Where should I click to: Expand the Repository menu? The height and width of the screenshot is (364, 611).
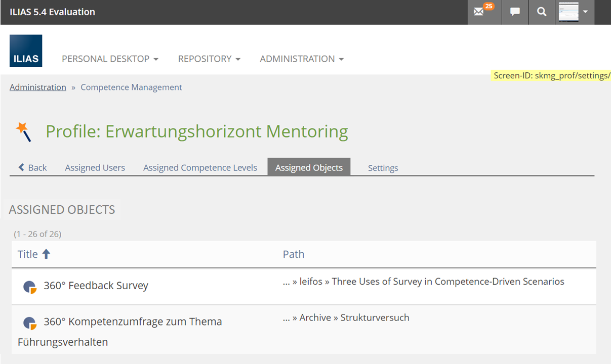click(209, 59)
